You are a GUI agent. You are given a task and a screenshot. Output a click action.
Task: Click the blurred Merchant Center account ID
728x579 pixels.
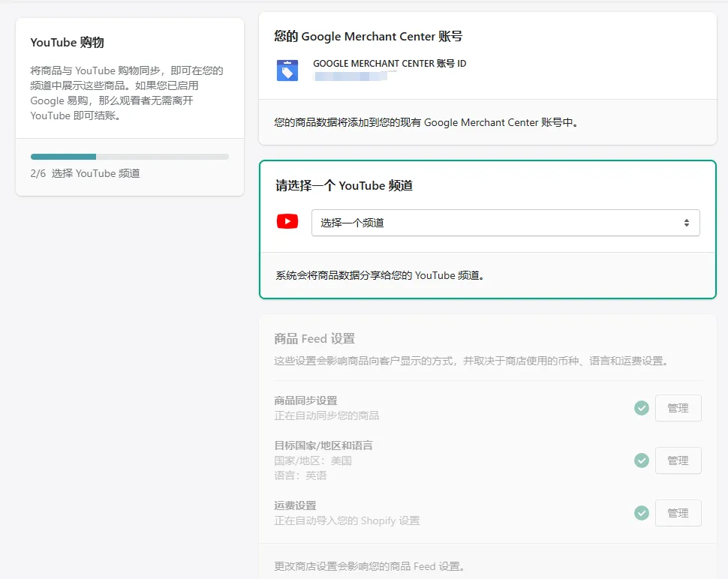[x=351, y=76]
